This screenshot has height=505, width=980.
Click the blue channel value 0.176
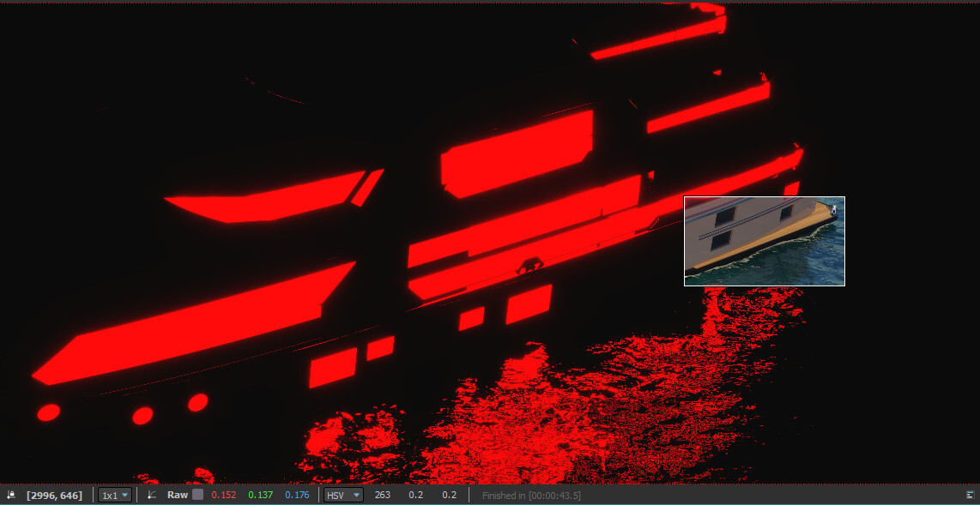298,495
